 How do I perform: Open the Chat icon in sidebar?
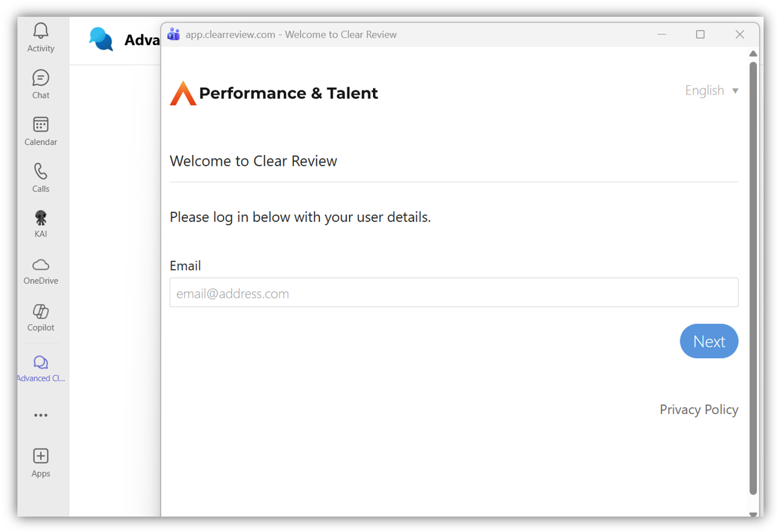[41, 78]
